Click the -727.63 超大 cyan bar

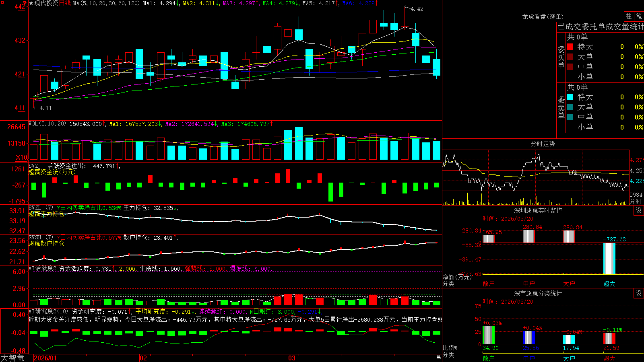[x=609, y=258]
